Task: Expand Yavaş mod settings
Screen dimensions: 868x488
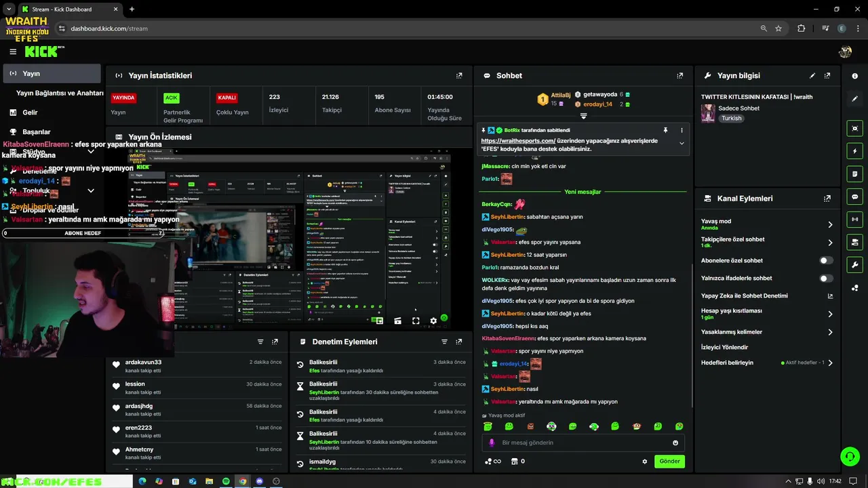Action: coord(830,224)
